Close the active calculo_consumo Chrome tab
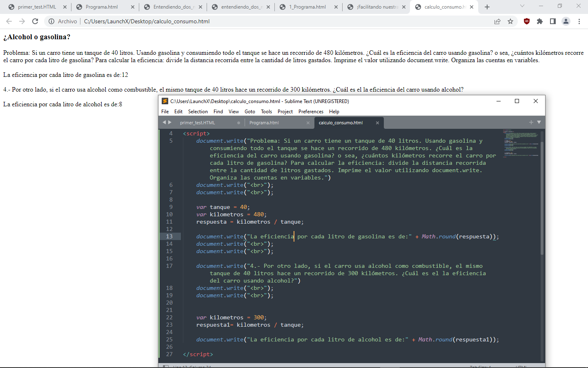 click(472, 7)
